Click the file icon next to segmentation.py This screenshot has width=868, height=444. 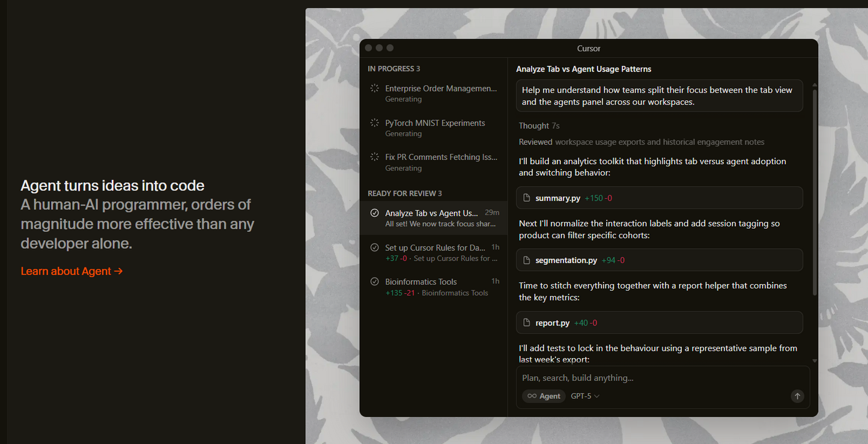(x=527, y=261)
